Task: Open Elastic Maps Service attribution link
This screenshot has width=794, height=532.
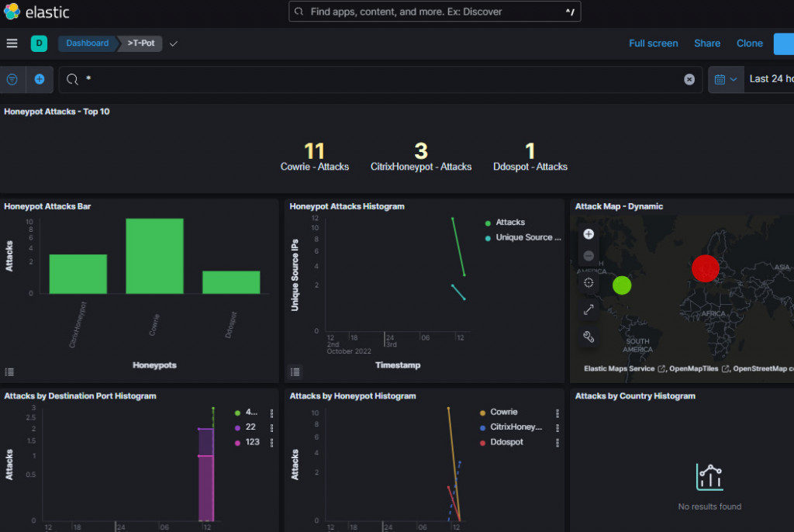Action: coord(624,369)
